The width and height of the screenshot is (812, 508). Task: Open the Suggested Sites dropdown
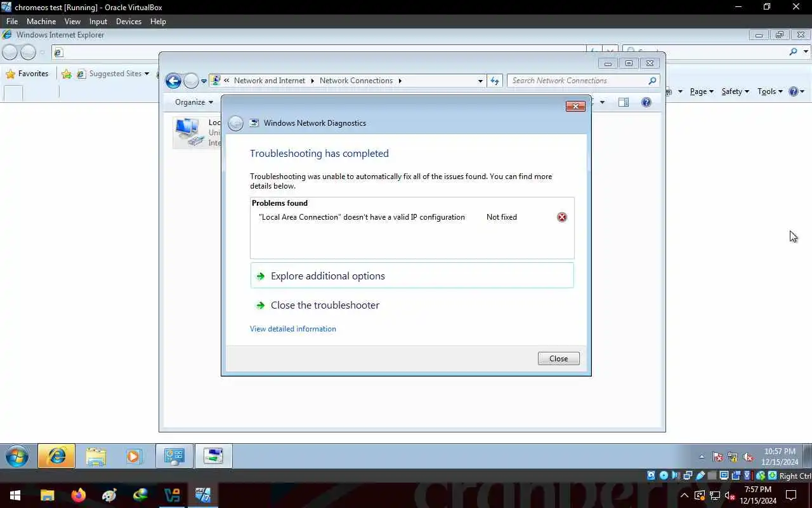[113, 74]
